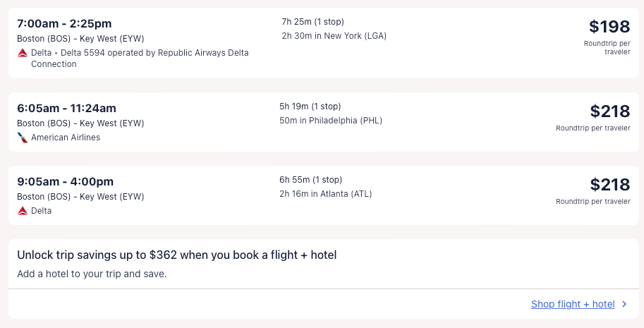Choose the 9:05am - 4:00pm flight
The width and height of the screenshot is (644, 328).
click(x=65, y=181)
